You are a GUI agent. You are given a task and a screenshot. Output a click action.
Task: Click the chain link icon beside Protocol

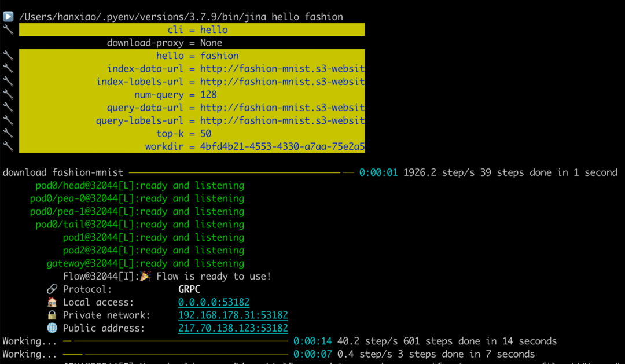[52, 289]
